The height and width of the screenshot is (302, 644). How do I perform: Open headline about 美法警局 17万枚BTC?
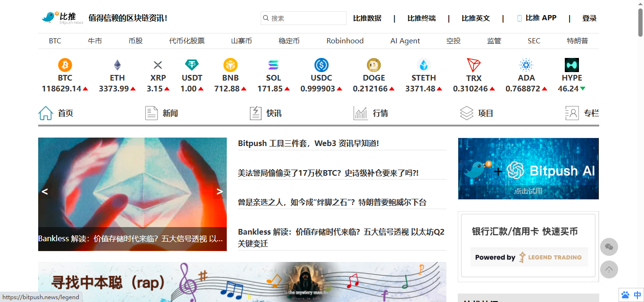(328, 173)
